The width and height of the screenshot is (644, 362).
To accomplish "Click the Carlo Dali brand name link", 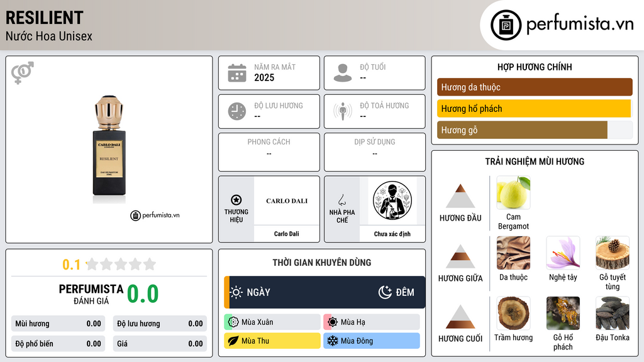I will [287, 234].
